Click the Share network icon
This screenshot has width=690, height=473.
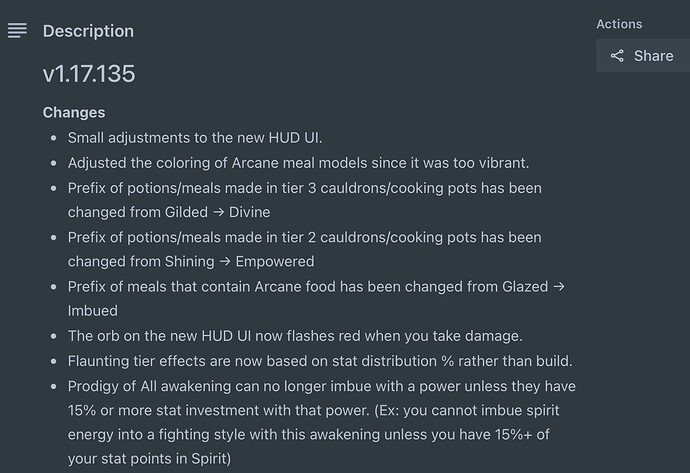617,56
